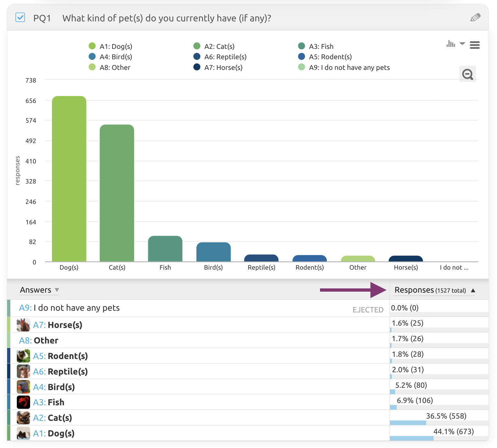The height and width of the screenshot is (448, 497).
Task: Open the A2: Cat(s) answer link
Action: (52, 418)
